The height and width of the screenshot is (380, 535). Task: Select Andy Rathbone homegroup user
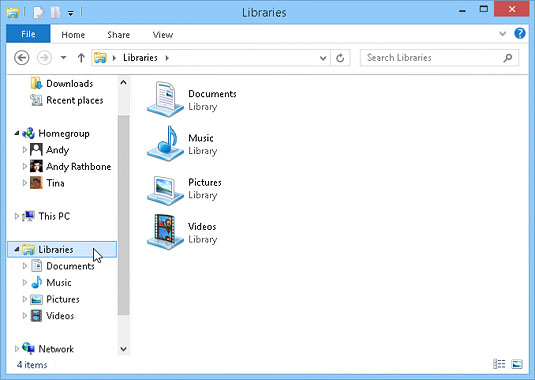(71, 166)
